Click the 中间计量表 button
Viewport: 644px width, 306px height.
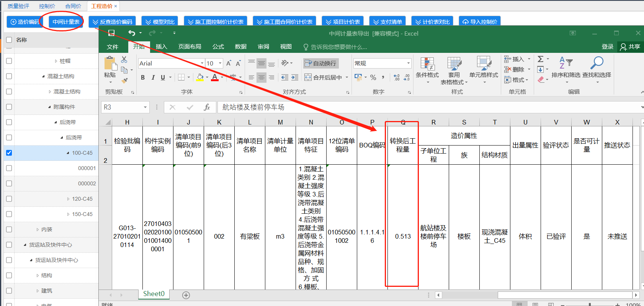pos(66,22)
